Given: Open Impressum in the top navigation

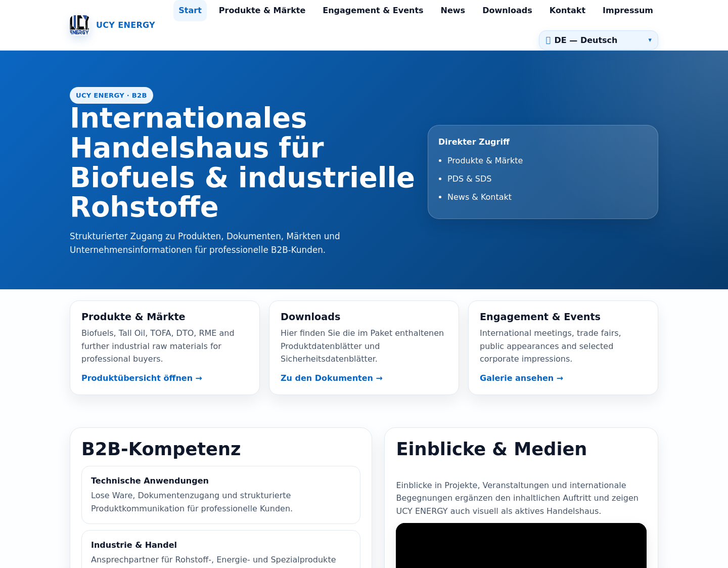Looking at the screenshot, I should 627,10.
